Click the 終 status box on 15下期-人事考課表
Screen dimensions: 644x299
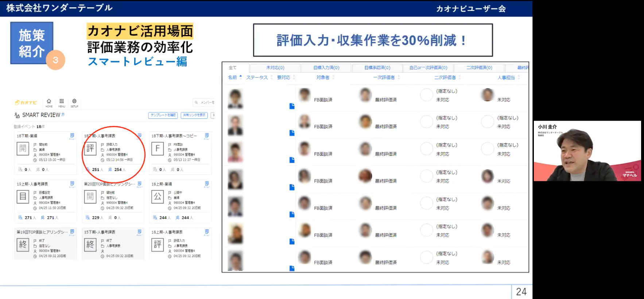tap(90, 245)
